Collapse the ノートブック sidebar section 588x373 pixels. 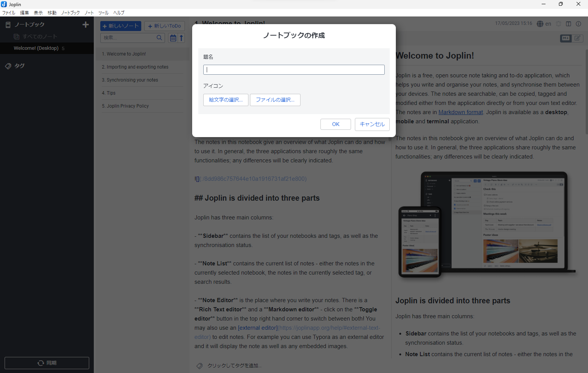29,25
